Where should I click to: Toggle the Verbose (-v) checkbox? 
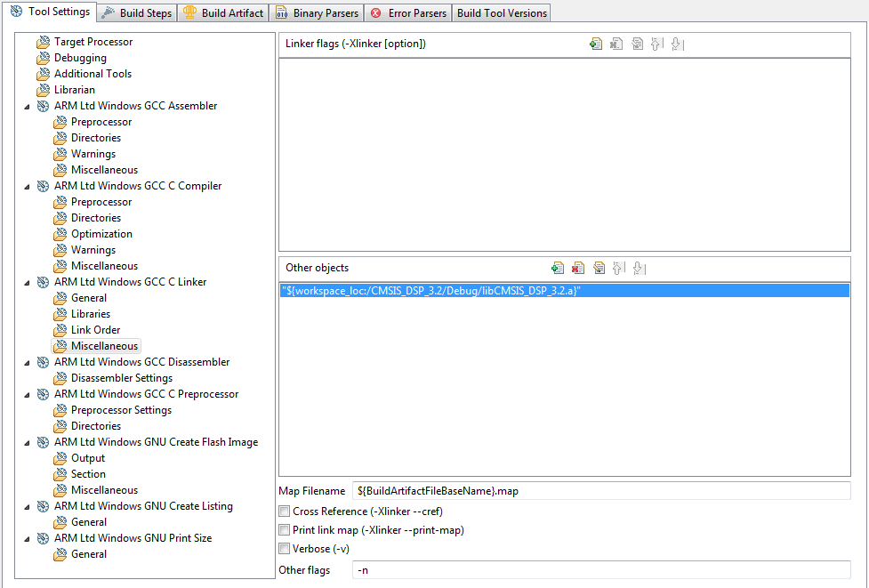pyautogui.click(x=285, y=549)
